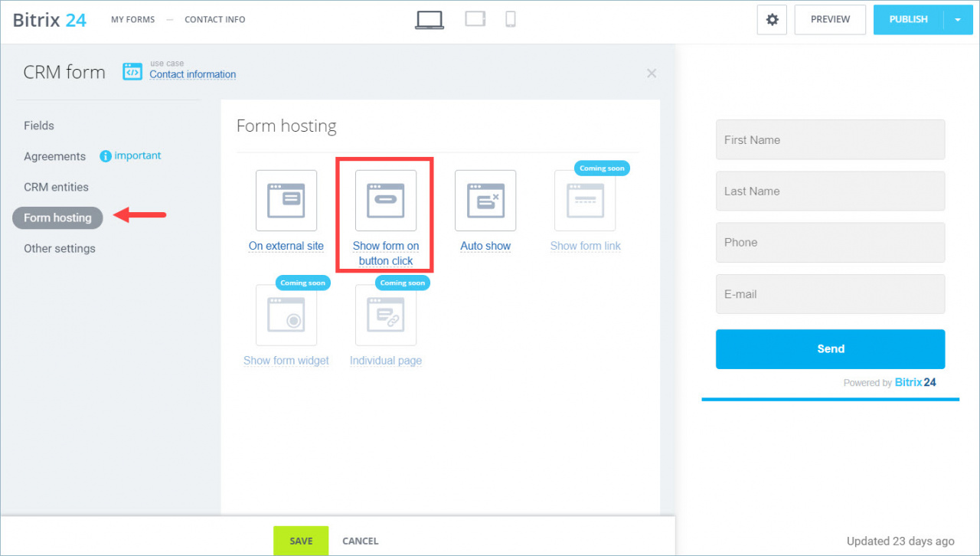Focus the E-mail field
Image resolution: width=980 pixels, height=556 pixels.
tap(831, 294)
